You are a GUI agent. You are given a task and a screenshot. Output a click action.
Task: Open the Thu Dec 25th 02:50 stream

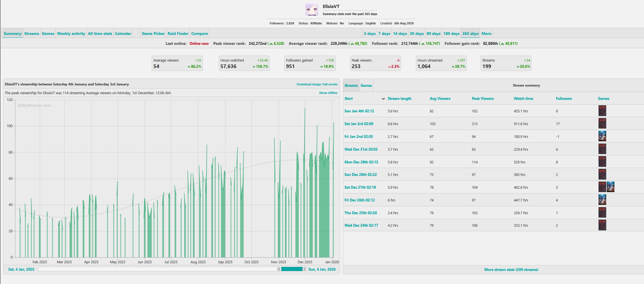click(x=360, y=213)
